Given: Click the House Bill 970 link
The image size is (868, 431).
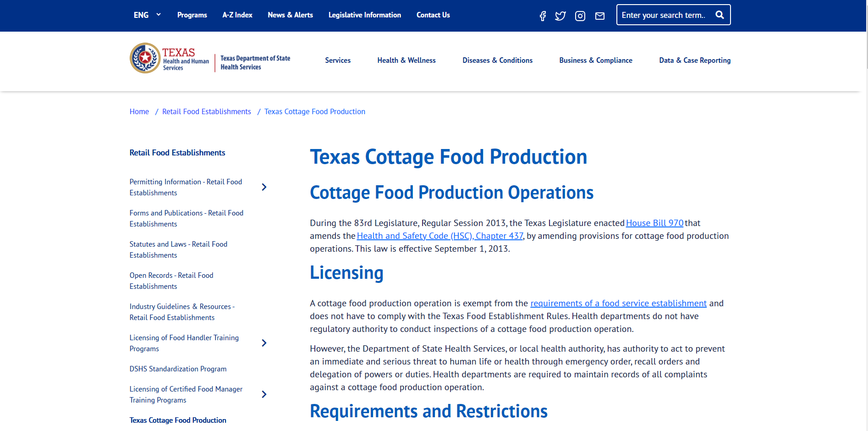Looking at the screenshot, I should click(x=654, y=223).
